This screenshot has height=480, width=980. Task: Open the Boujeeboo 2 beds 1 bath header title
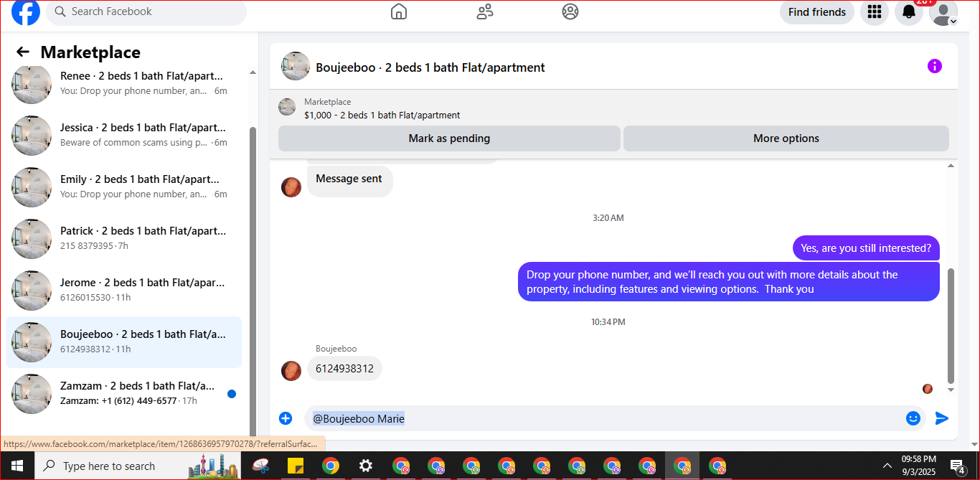430,67
